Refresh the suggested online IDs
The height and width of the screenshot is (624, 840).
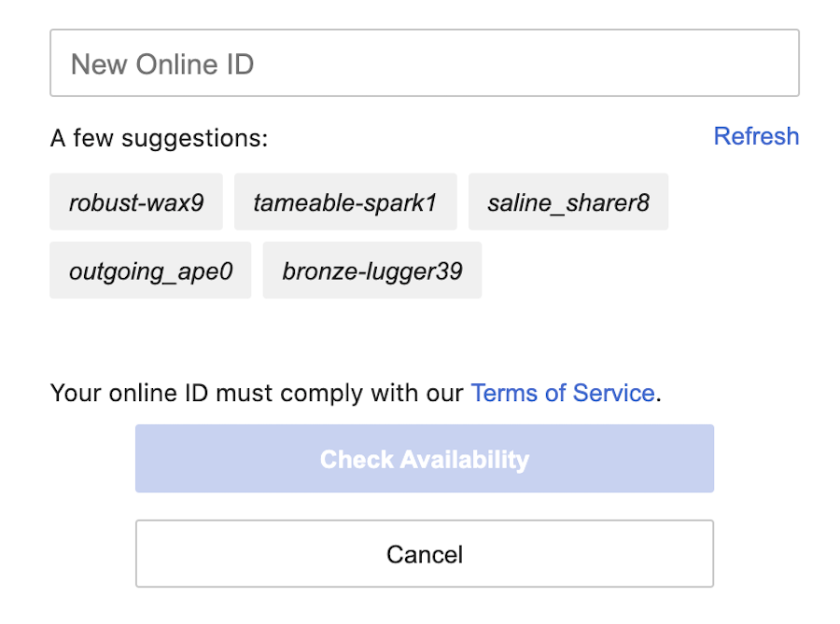coord(756,136)
